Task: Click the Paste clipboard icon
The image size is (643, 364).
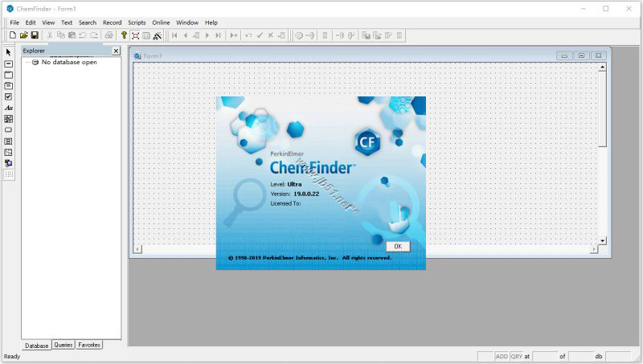Action: (x=72, y=35)
